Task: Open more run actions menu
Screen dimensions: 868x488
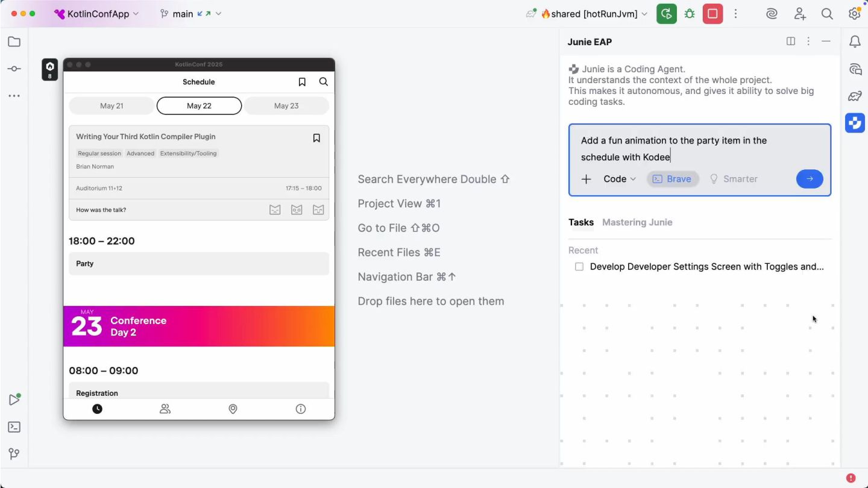Action: pos(735,14)
